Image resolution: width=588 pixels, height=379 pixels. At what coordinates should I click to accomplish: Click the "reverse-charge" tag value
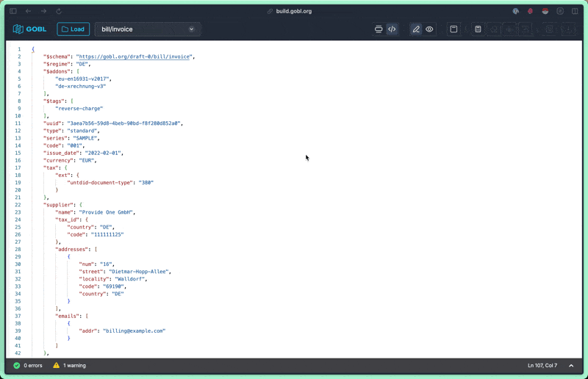point(79,109)
